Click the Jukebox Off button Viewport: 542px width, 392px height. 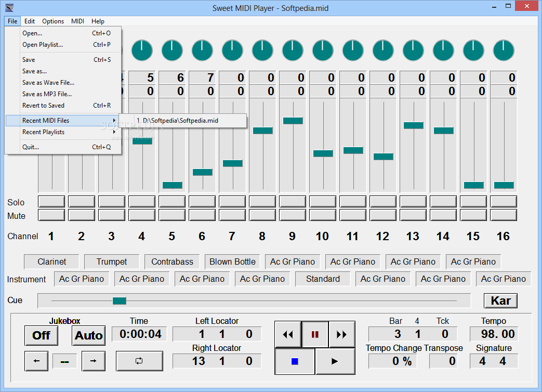click(41, 335)
